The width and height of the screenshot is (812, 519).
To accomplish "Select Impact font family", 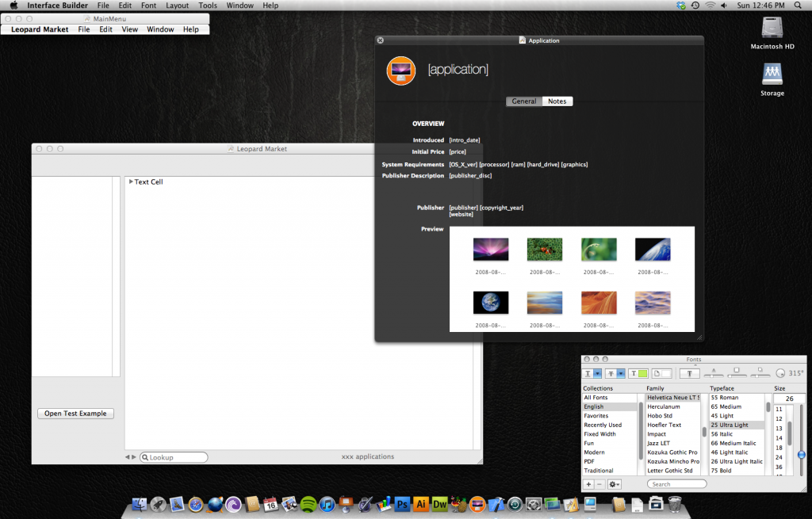I will point(672,434).
